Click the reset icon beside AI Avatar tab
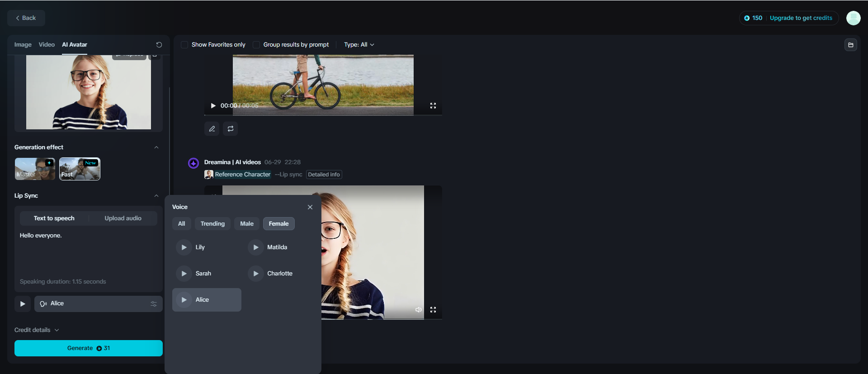Screen dimensions: 868x374 pos(159,45)
